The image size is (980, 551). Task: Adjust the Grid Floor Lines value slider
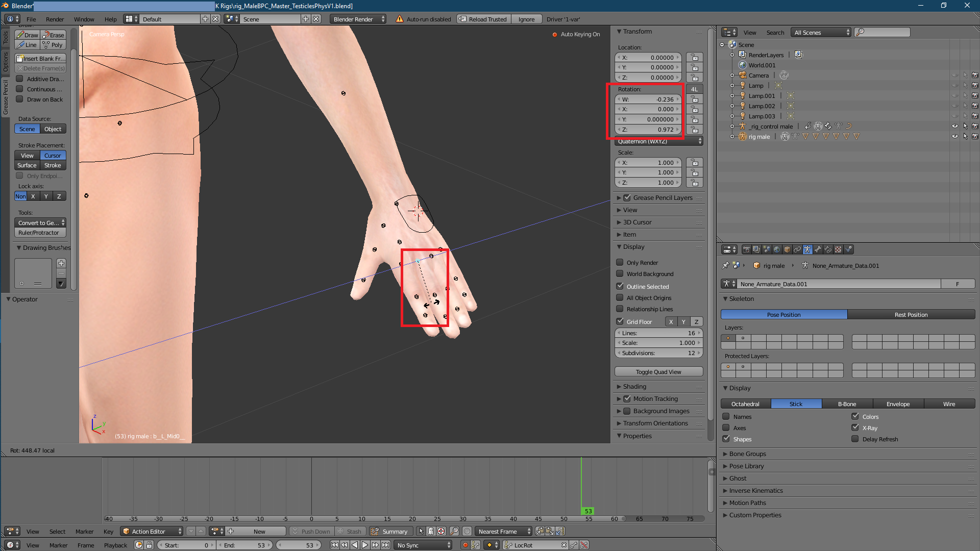[x=658, y=333]
